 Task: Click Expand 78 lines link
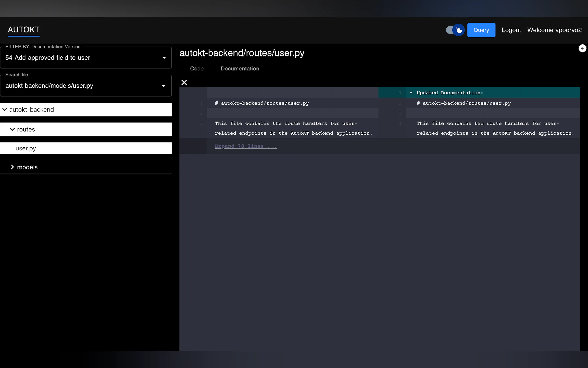click(x=246, y=146)
